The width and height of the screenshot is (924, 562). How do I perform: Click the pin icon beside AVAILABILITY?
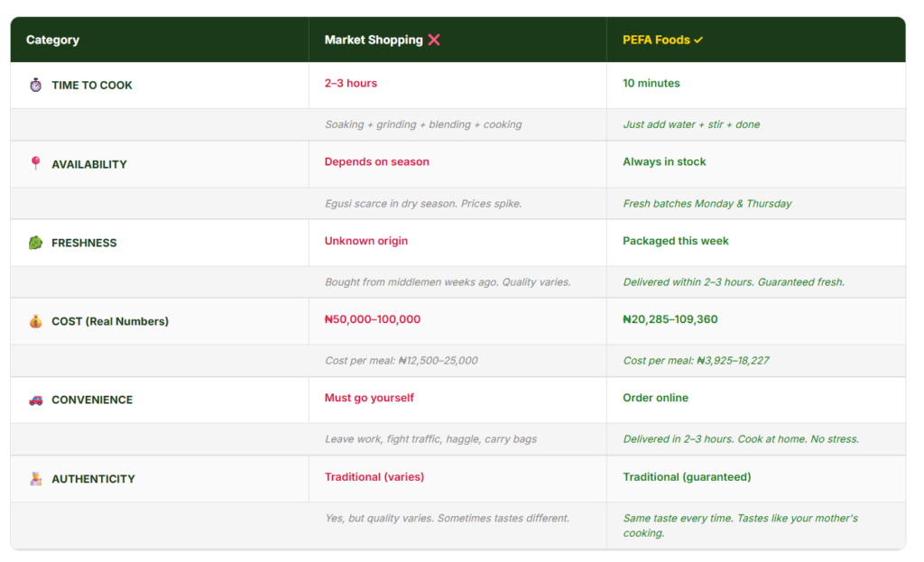[36, 163]
